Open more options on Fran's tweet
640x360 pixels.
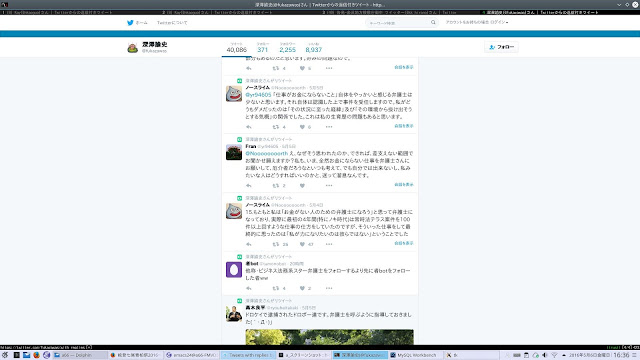[x=329, y=186]
